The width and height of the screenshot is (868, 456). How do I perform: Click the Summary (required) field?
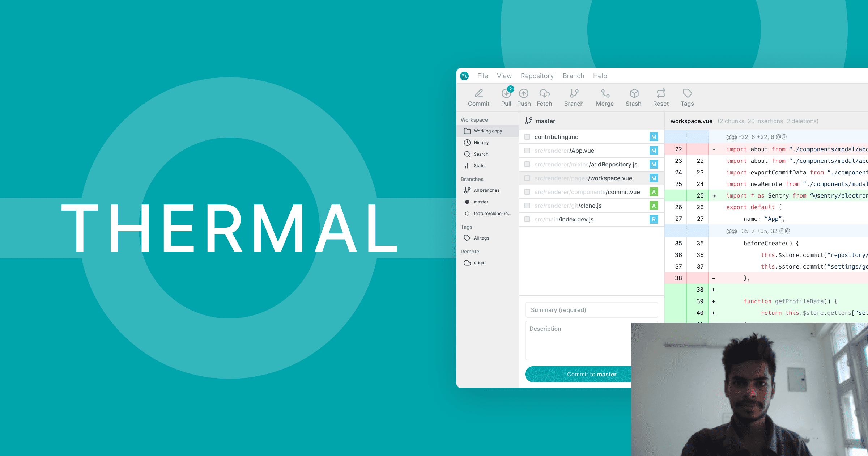pyautogui.click(x=591, y=310)
